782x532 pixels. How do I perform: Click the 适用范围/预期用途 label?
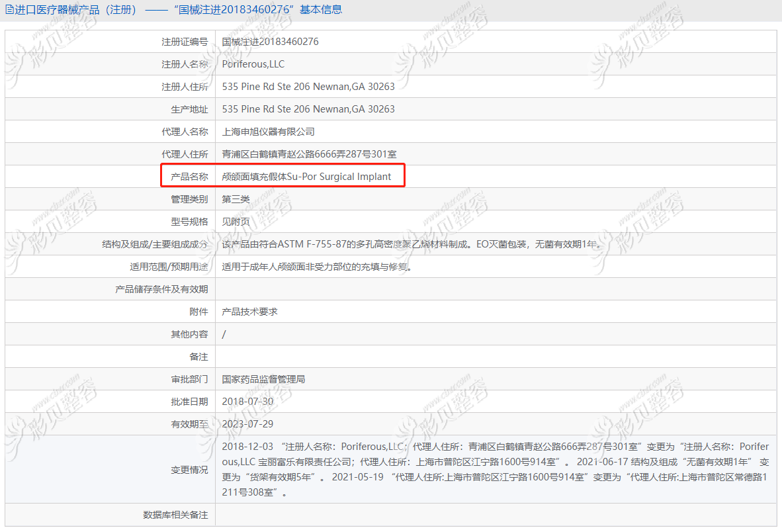coord(169,267)
